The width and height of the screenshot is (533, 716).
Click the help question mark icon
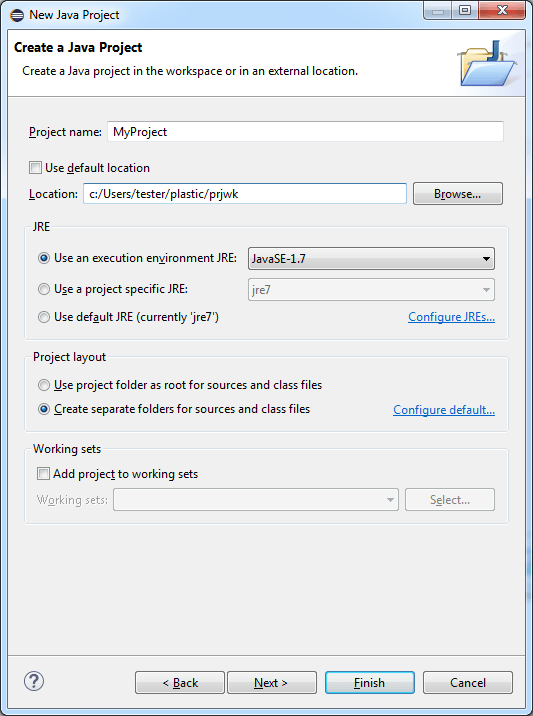coord(34,681)
